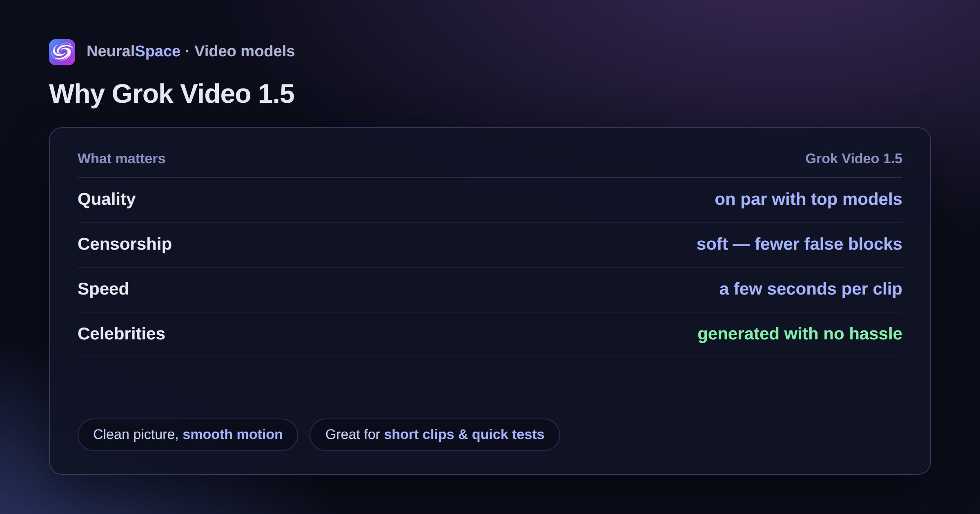Select the 'Speed' row label
Viewport: 980px width, 514px height.
(x=103, y=289)
